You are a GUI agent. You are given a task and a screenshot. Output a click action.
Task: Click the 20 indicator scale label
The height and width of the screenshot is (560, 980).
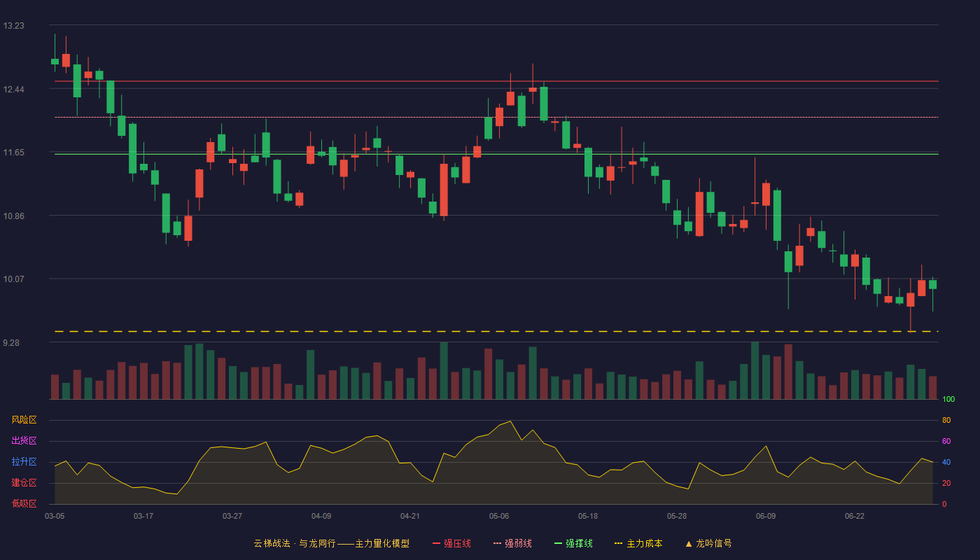tap(946, 483)
